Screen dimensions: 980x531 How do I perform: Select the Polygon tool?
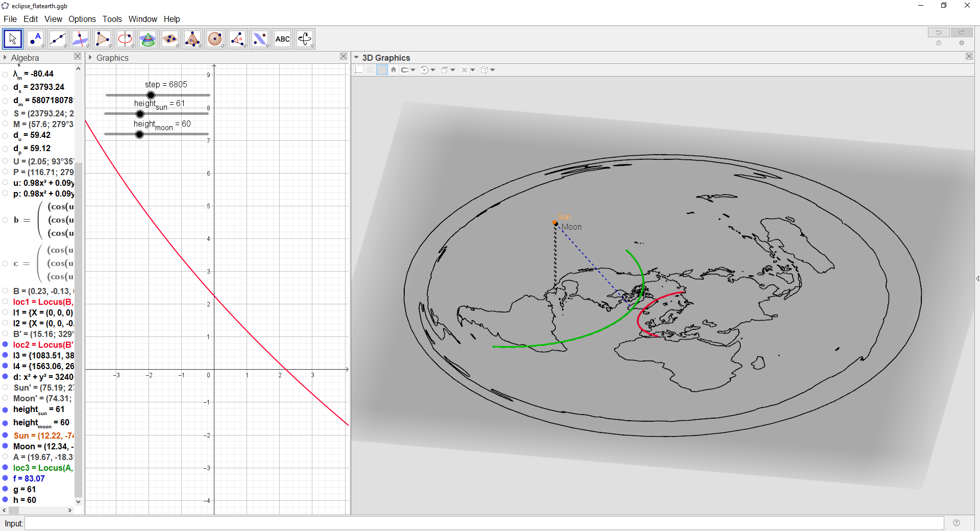pos(103,39)
